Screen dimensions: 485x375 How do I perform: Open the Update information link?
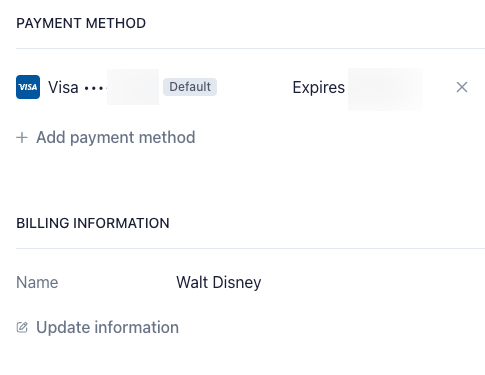(107, 327)
